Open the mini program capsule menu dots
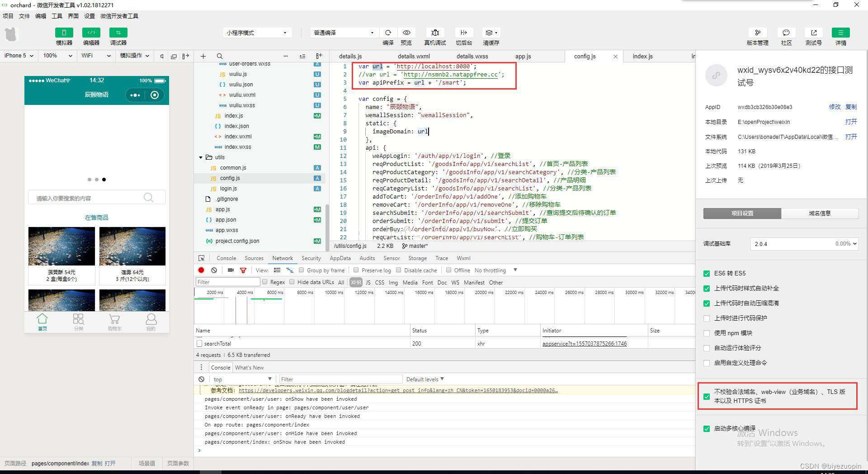 click(x=135, y=95)
